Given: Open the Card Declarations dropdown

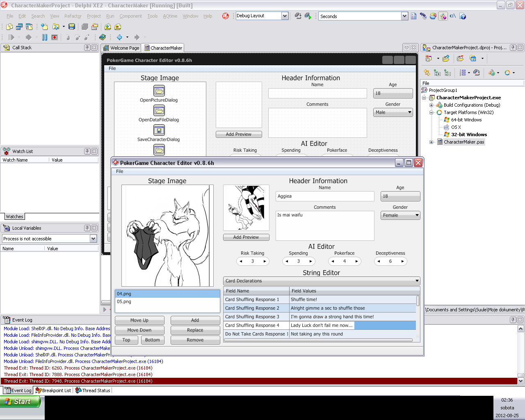Looking at the screenshot, I should (417, 281).
